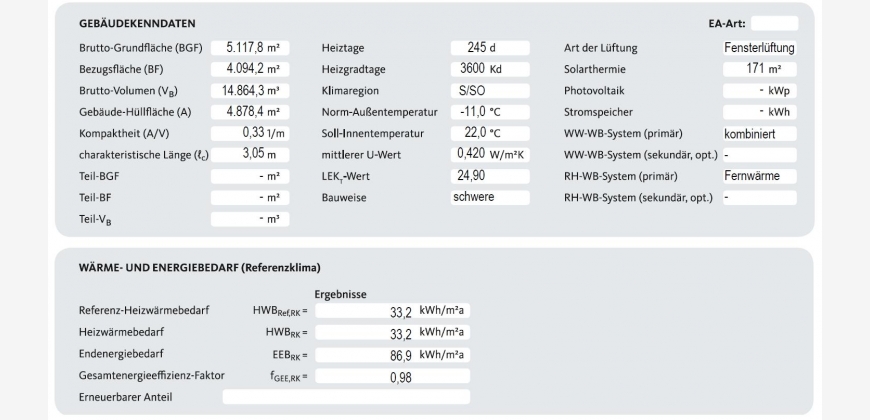Click the Photovoltaik kWp field
The width and height of the screenshot is (870, 420).
pos(759,91)
